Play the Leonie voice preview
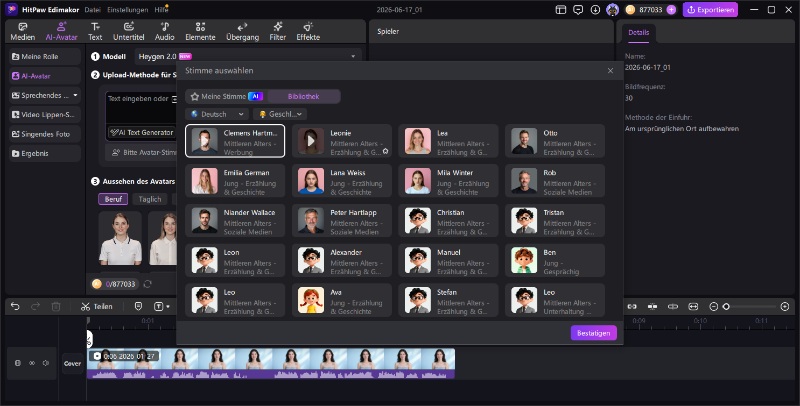Screen dimensions: 800x406 coord(311,141)
